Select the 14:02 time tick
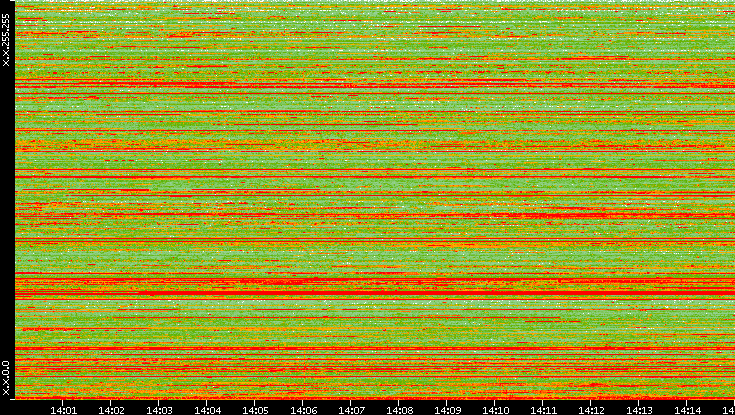The height and width of the screenshot is (415, 735). click(x=111, y=409)
